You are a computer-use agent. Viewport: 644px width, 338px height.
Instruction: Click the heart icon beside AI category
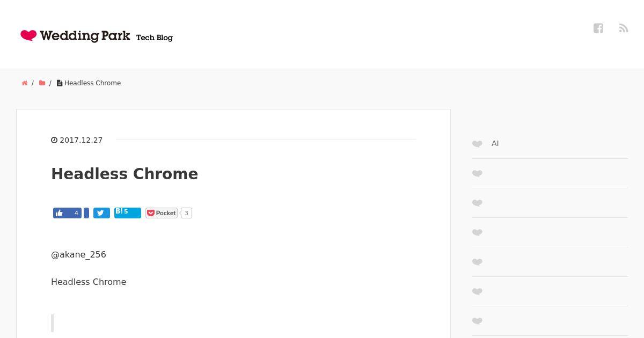coord(477,144)
